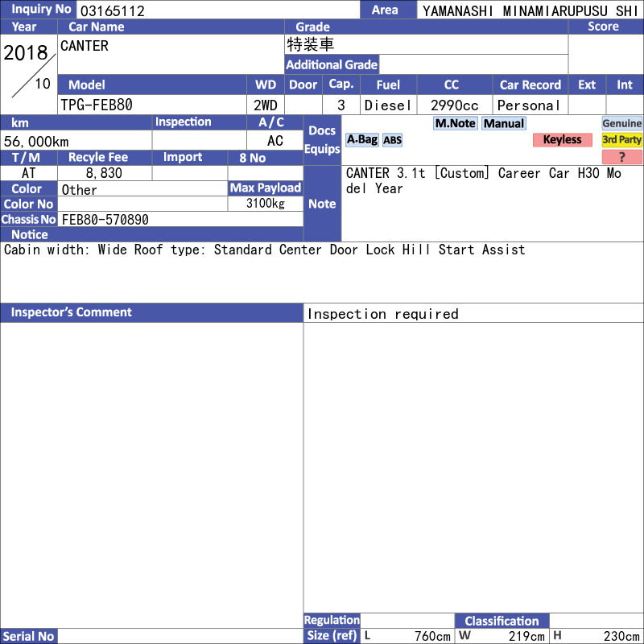
Task: Select inquiry number 03165112
Action: [113, 11]
